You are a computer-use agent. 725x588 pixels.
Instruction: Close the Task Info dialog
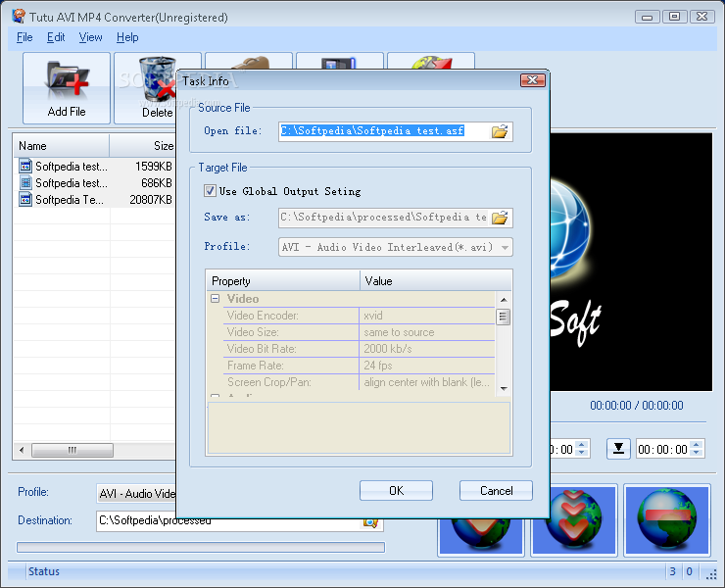pyautogui.click(x=533, y=80)
